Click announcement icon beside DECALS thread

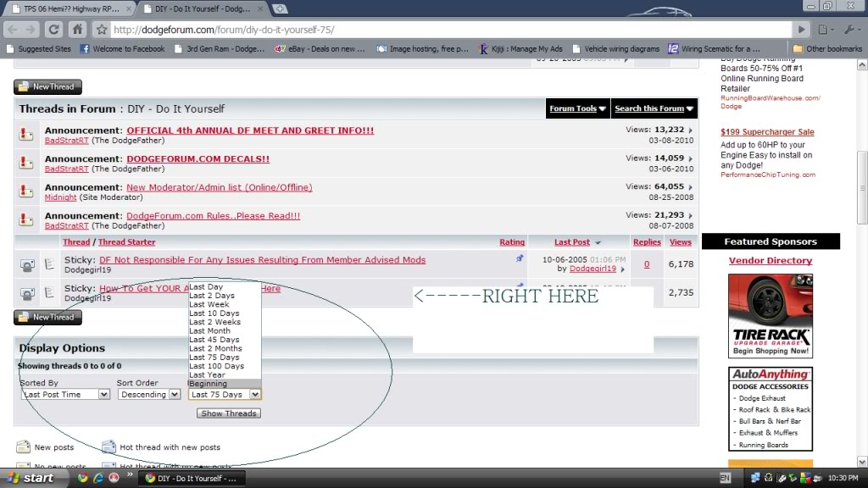pos(26,163)
